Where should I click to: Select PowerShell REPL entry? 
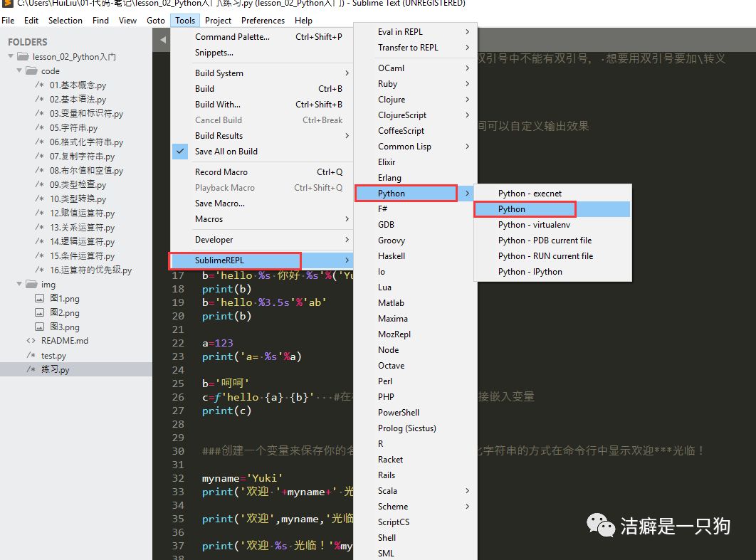415,413
